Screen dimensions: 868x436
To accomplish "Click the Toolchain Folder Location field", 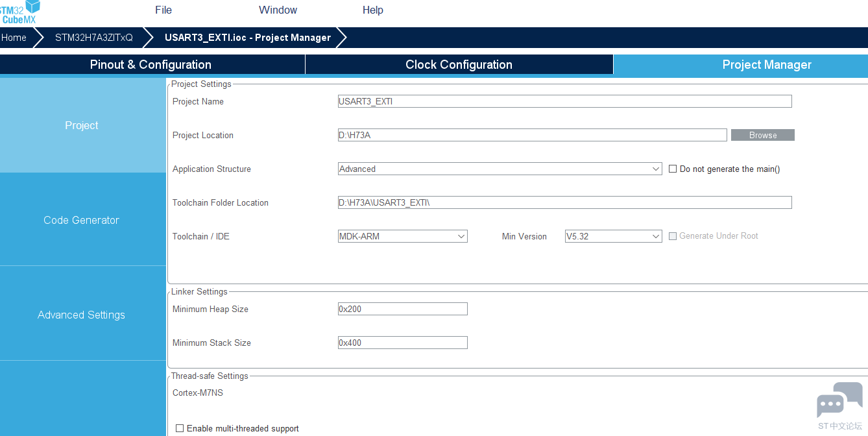I will tap(564, 202).
